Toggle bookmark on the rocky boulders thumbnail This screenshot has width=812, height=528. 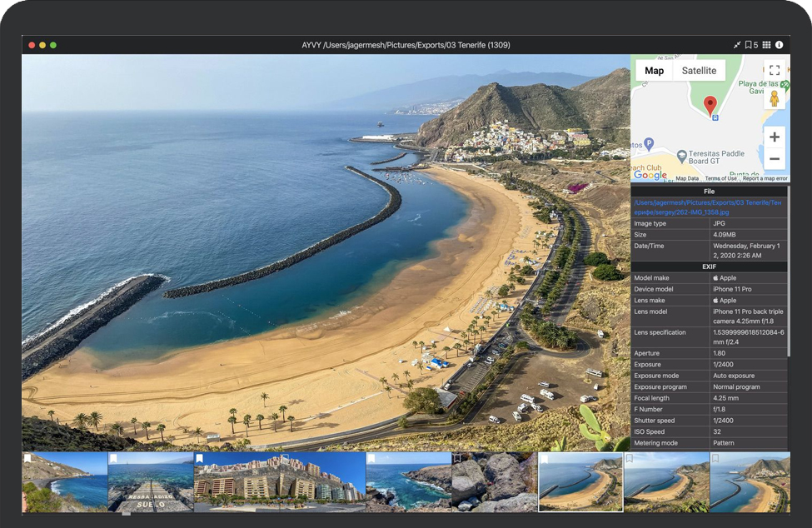(457, 458)
